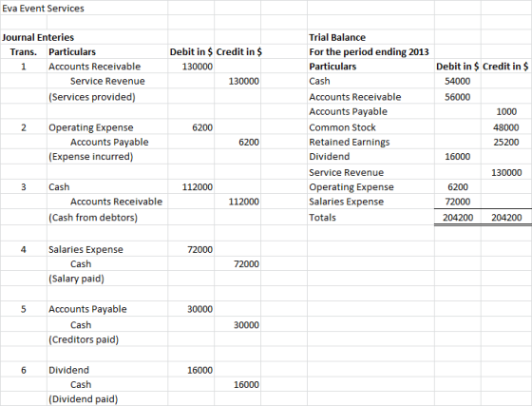Click the '(Creditors paid)' narration cell
Viewport: 532px width, 406px height.
tap(84, 339)
